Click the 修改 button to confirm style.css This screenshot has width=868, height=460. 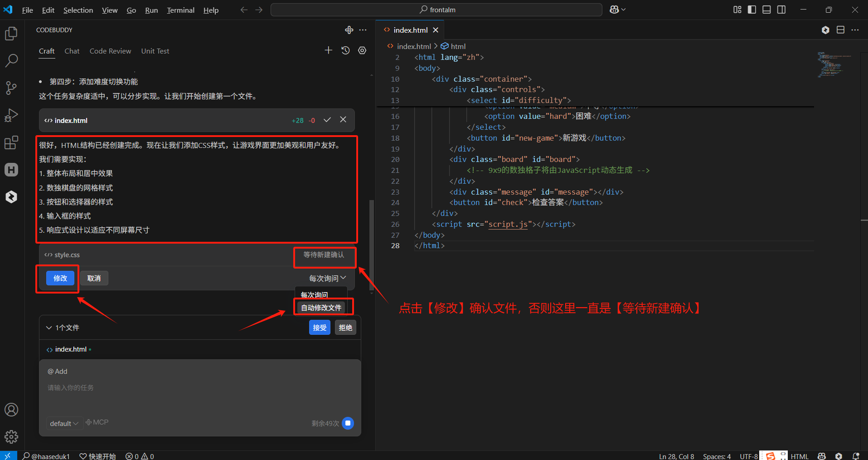click(x=60, y=278)
